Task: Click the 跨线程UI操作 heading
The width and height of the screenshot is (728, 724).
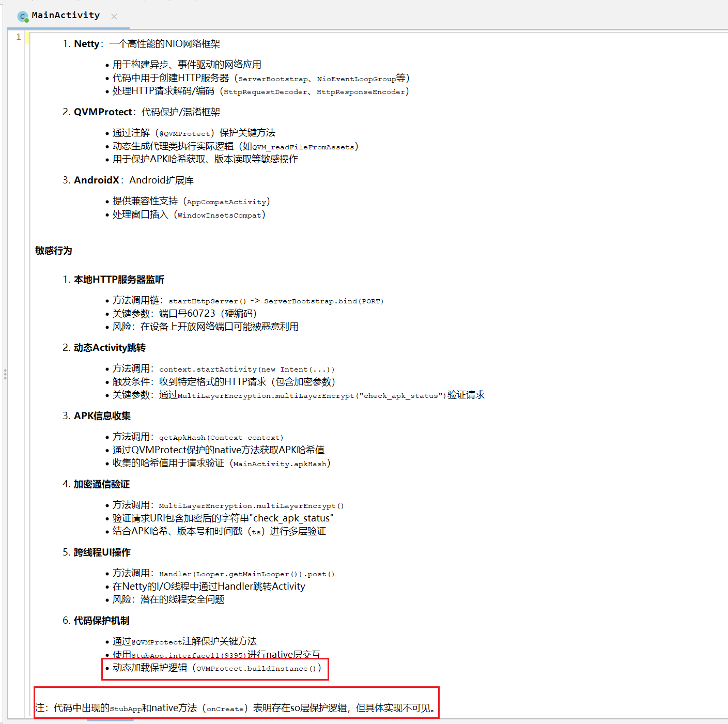Action: pyautogui.click(x=102, y=552)
